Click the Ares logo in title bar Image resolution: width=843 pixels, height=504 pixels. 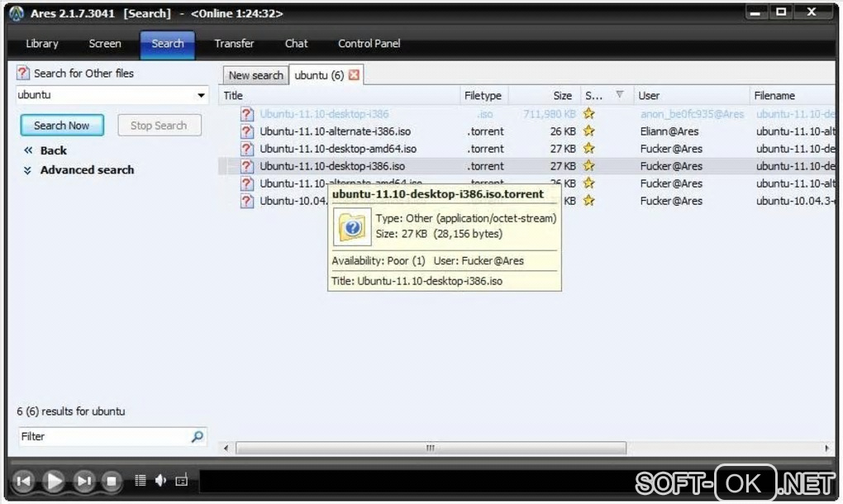17,13
